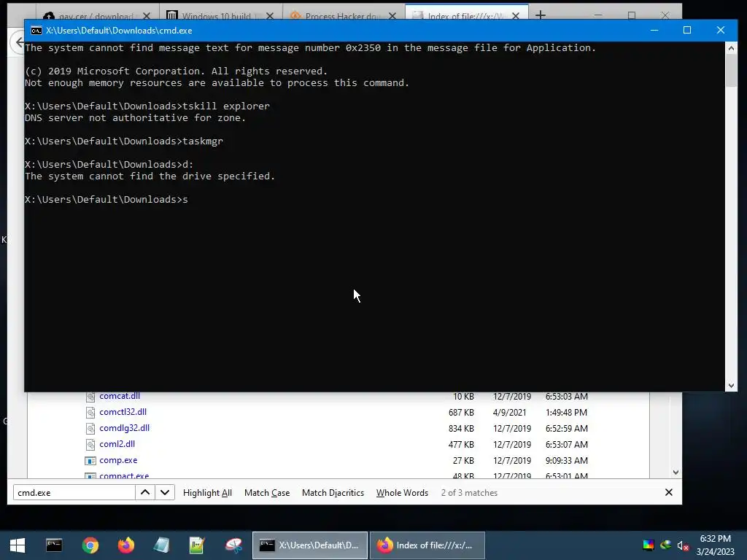Click the Firefox back arrow button
The image size is (747, 560).
[x=18, y=43]
